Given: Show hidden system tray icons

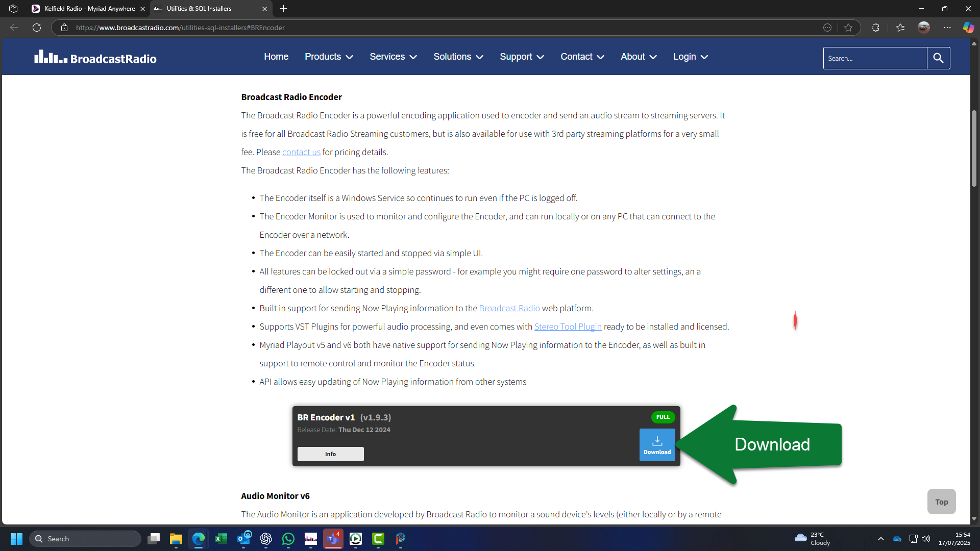Looking at the screenshot, I should (880, 539).
